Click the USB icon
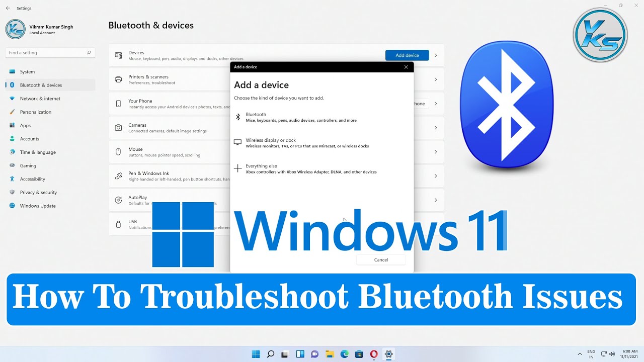This screenshot has width=644, height=362. (x=118, y=224)
